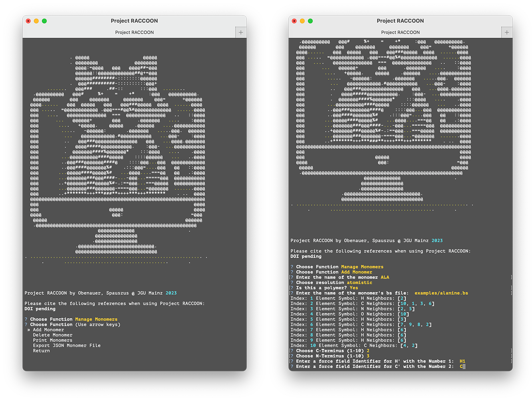
Task: Switch to the Project RACCOON tab on the right
Action: click(x=400, y=32)
